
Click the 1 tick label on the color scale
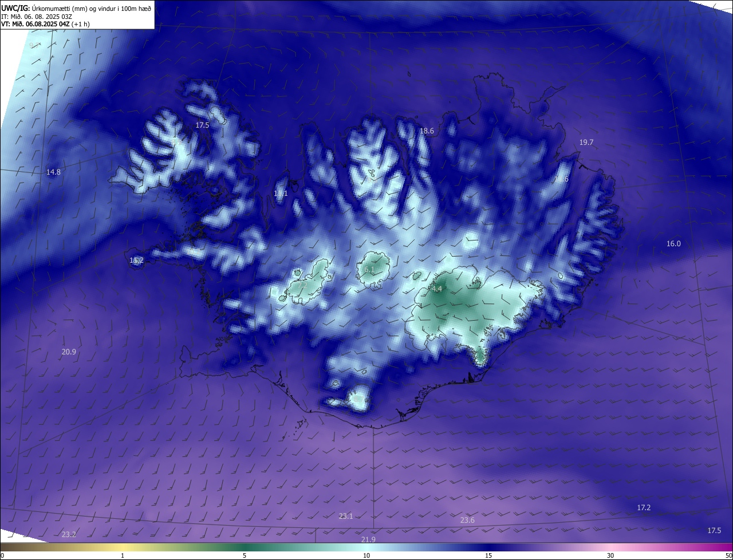pos(123,555)
